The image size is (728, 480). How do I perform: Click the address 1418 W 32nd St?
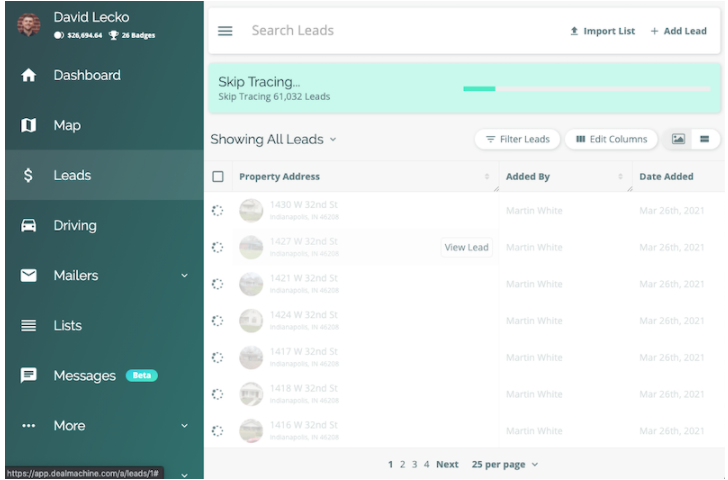tap(304, 389)
